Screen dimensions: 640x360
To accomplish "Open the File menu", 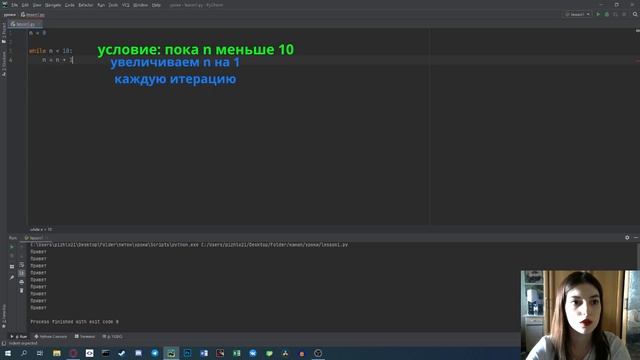I will (15, 5).
